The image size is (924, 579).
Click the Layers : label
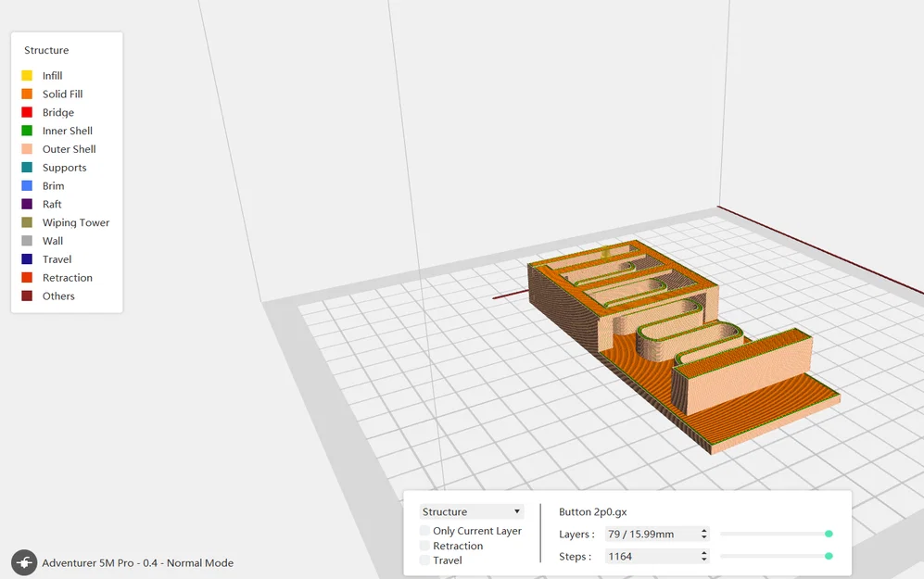pos(576,535)
